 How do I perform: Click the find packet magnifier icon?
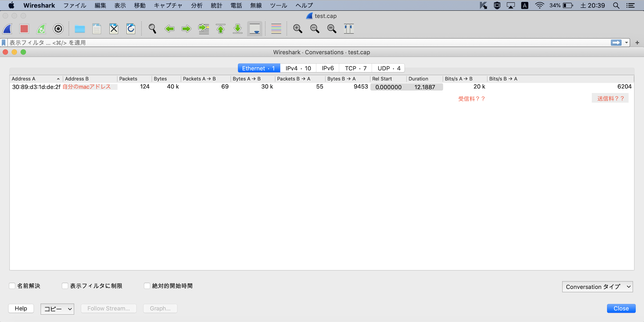152,29
